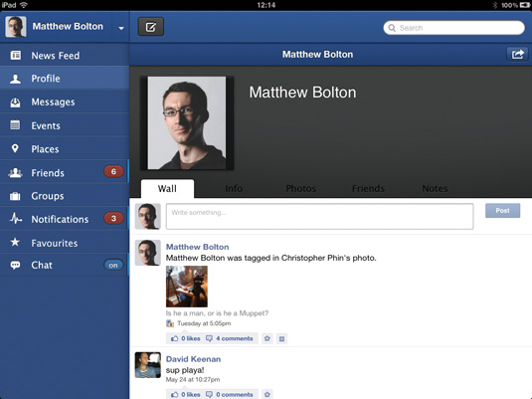This screenshot has height=399, width=532.
Task: Click the star icon on David Keenan's post
Action: (267, 394)
